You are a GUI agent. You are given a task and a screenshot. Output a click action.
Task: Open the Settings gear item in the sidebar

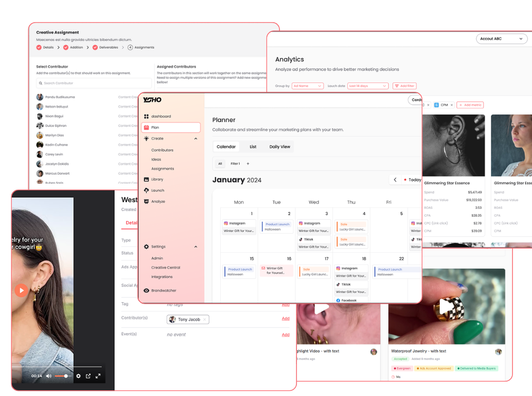157,246
